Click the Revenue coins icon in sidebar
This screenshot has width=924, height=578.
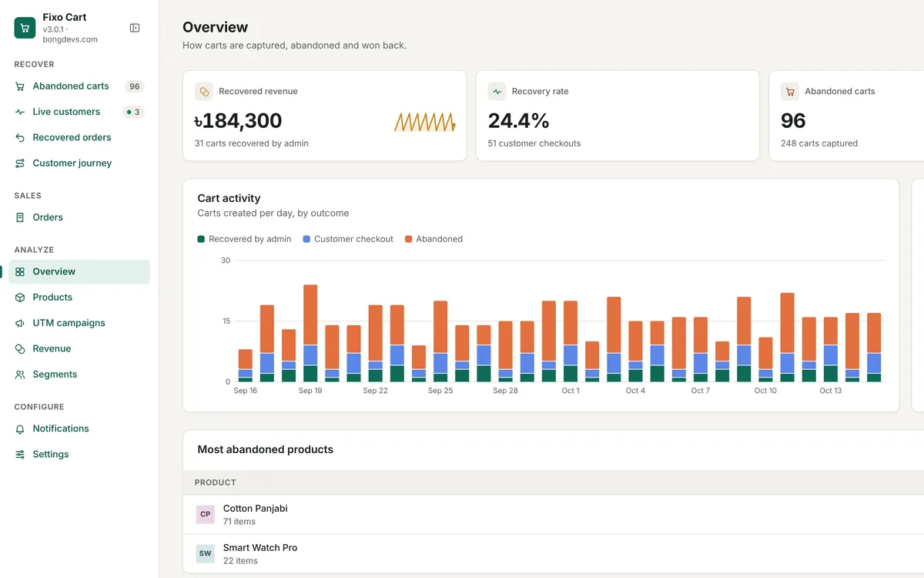(x=20, y=348)
